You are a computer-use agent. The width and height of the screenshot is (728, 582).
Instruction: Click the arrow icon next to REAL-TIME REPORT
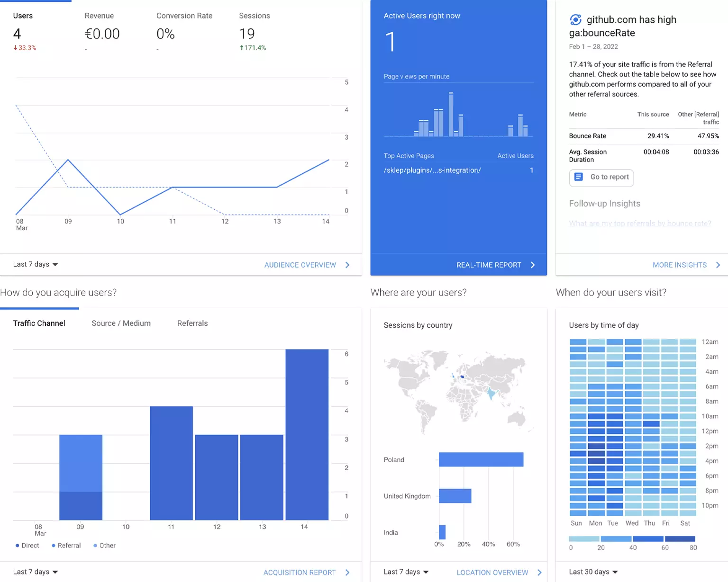(x=533, y=265)
